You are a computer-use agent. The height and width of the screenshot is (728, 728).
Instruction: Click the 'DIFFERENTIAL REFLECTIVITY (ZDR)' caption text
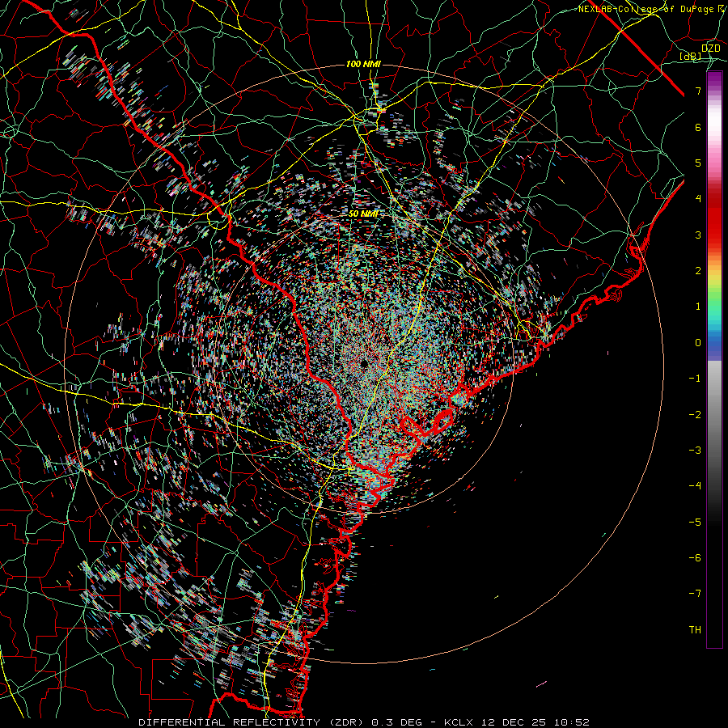[252, 722]
